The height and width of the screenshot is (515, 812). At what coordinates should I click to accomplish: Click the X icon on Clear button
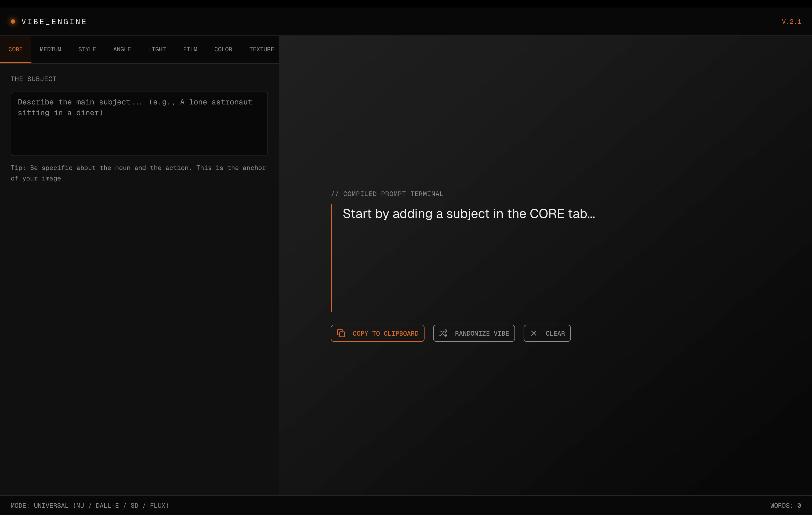click(x=534, y=333)
